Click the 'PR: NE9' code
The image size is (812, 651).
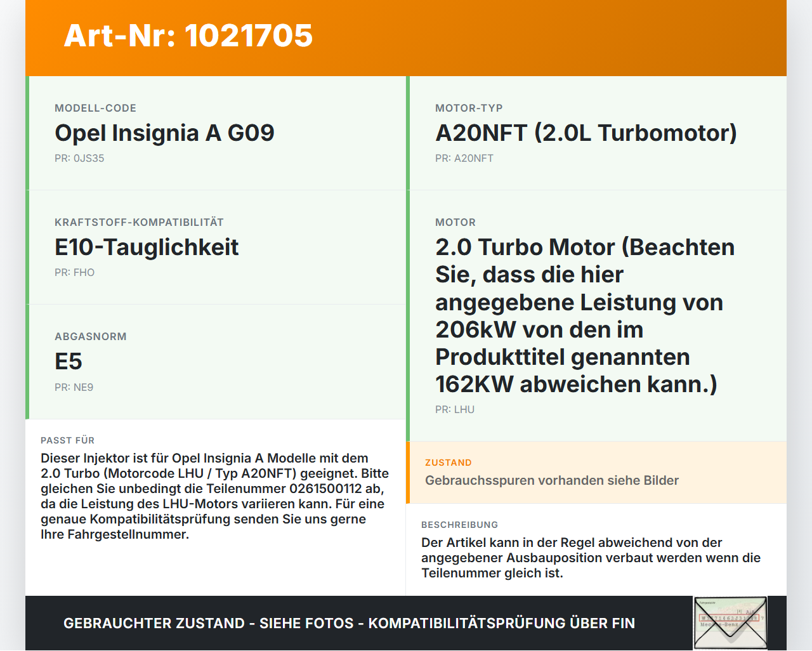[x=74, y=387]
